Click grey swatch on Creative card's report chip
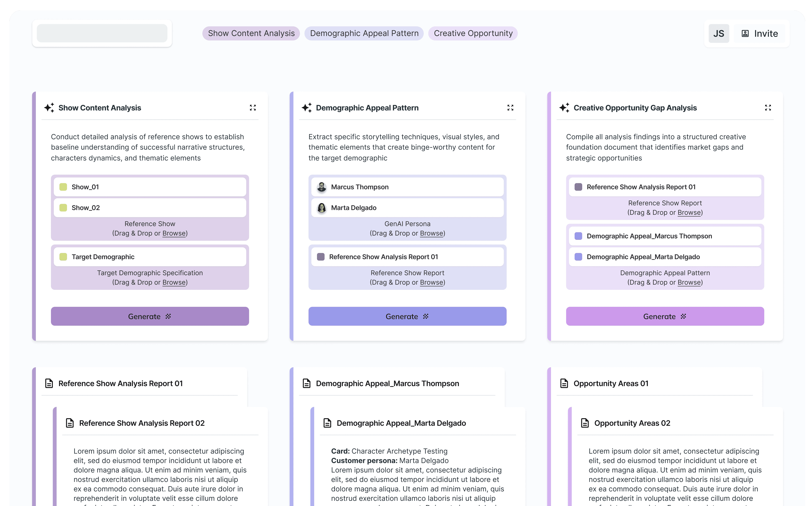 tap(578, 187)
